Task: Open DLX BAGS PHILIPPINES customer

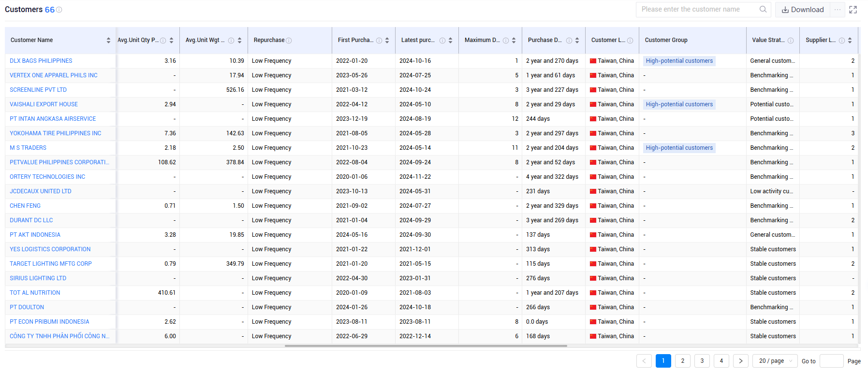Action: [x=41, y=61]
